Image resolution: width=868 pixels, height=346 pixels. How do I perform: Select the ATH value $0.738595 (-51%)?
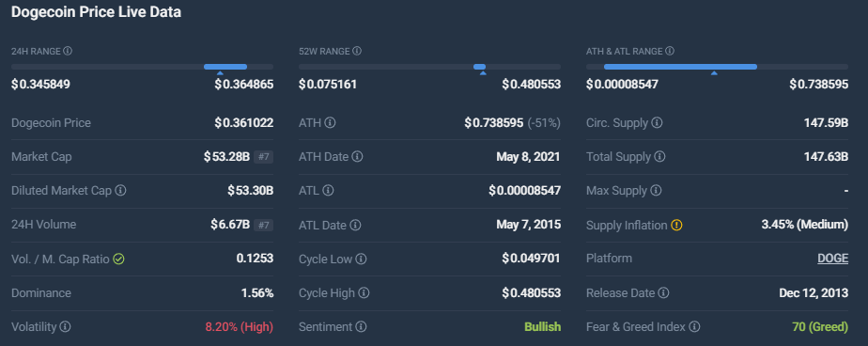513,122
